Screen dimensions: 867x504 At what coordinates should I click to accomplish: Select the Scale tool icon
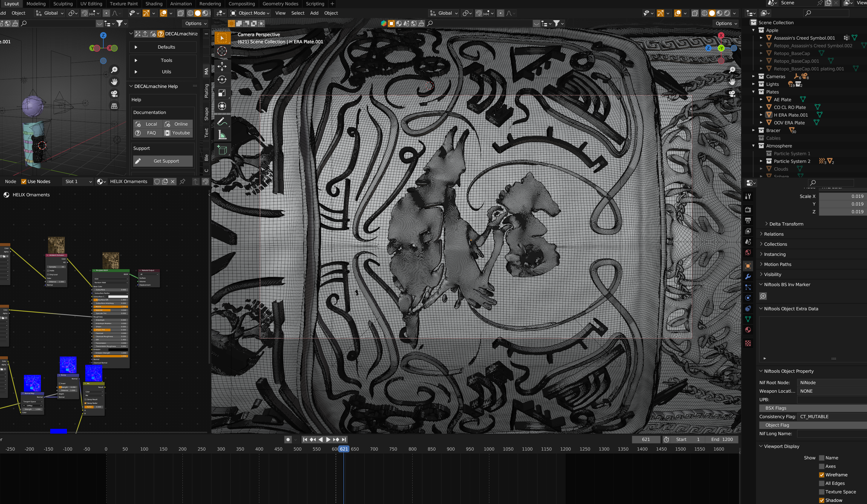point(222,93)
